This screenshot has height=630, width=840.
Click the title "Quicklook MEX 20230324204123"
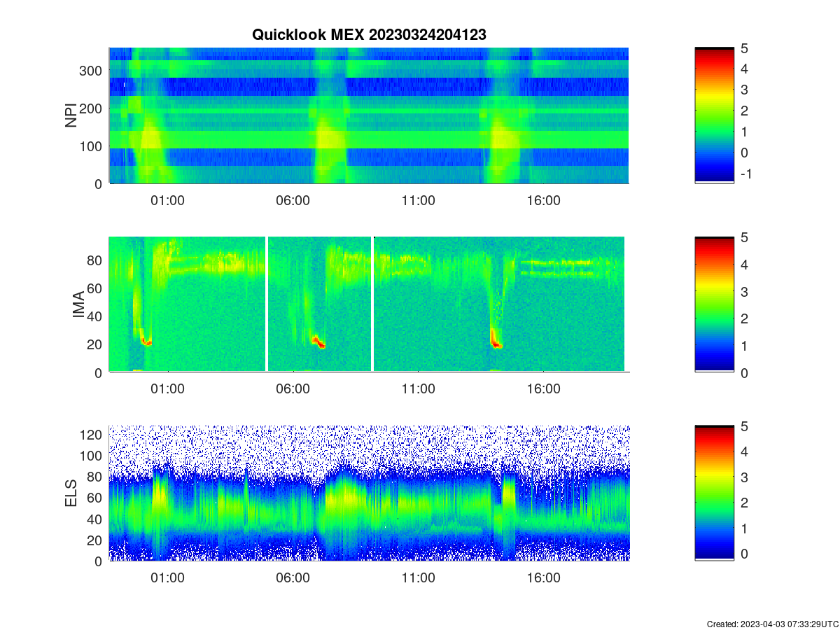369,34
